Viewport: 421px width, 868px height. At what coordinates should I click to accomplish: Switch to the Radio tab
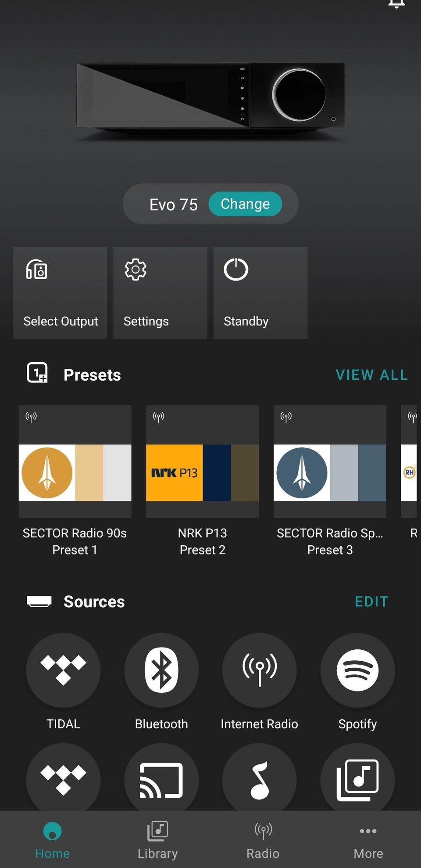[x=263, y=840]
